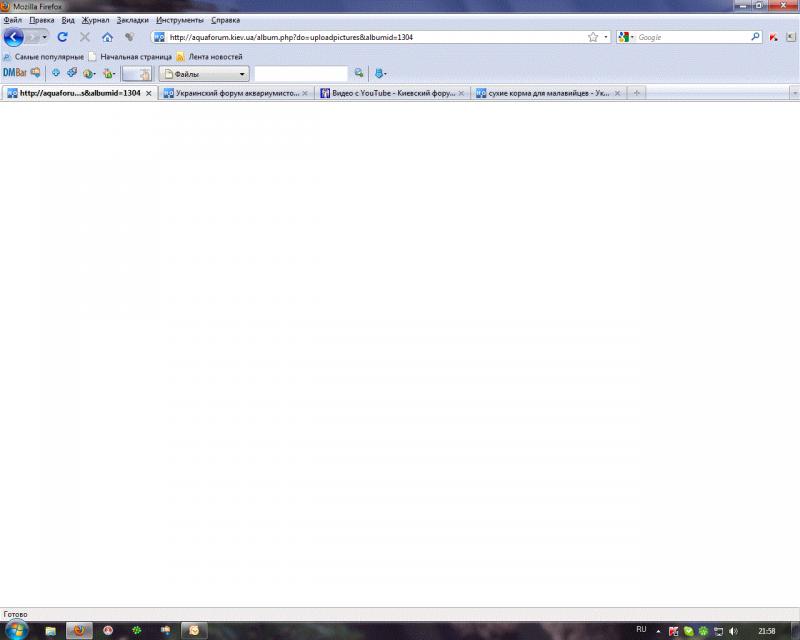This screenshot has height=640, width=800.
Task: Open the Инструменты menu
Action: pyautogui.click(x=180, y=20)
